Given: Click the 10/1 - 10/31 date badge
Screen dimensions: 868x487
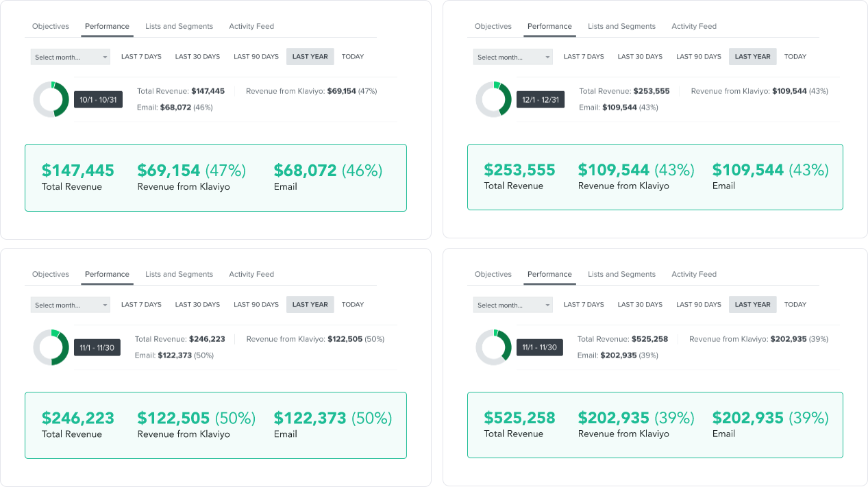Looking at the screenshot, I should click(98, 99).
